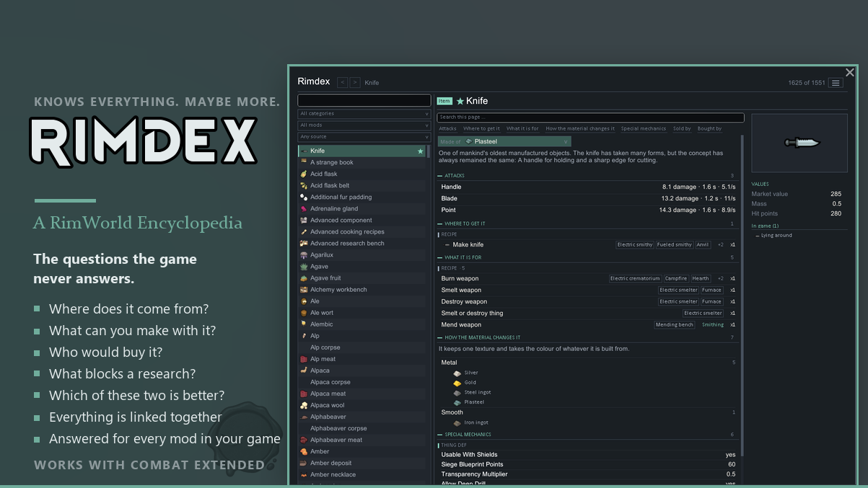The width and height of the screenshot is (868, 488).
Task: Open the Made of Plasteel material dropdown
Action: 504,141
